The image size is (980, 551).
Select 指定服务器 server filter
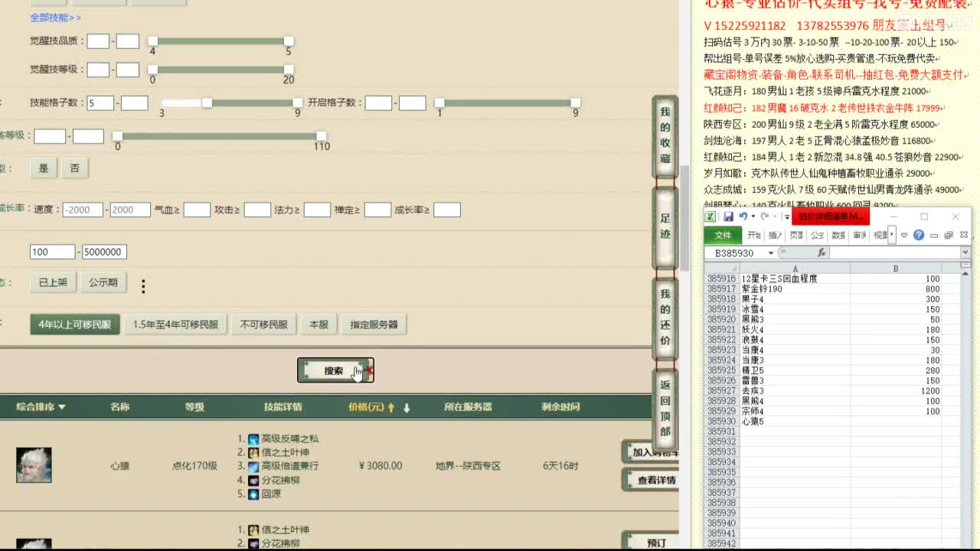374,324
